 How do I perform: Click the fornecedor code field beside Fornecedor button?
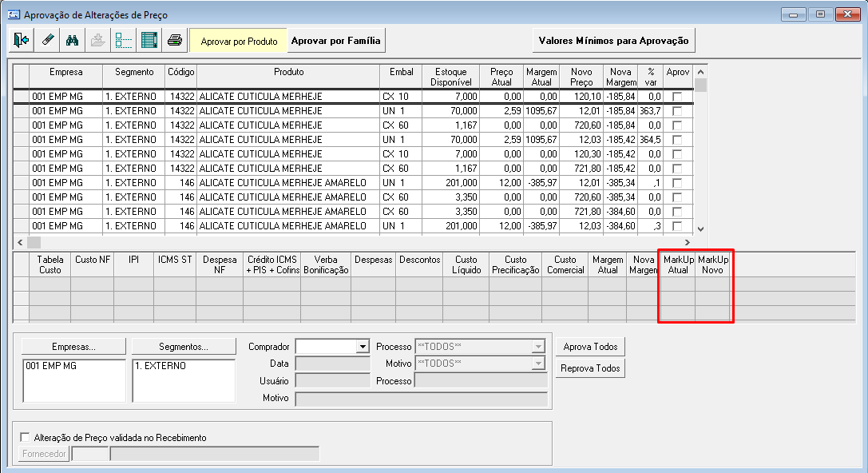pos(89,454)
